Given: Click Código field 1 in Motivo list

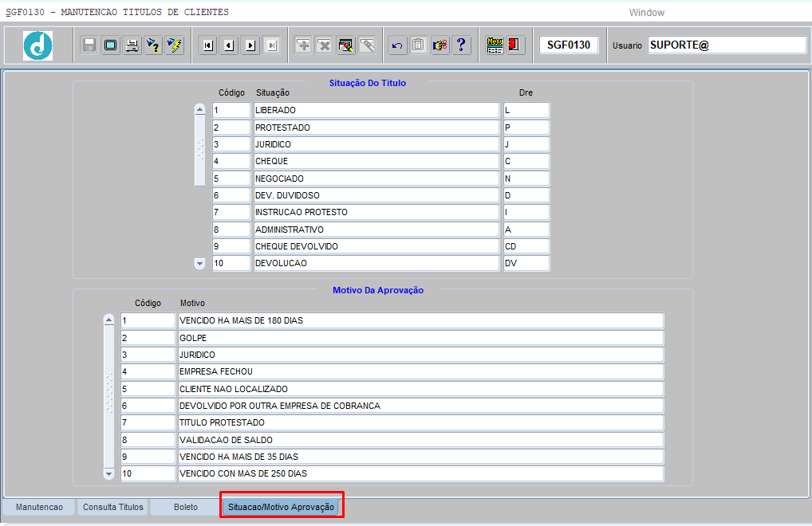Looking at the screenshot, I should [148, 320].
